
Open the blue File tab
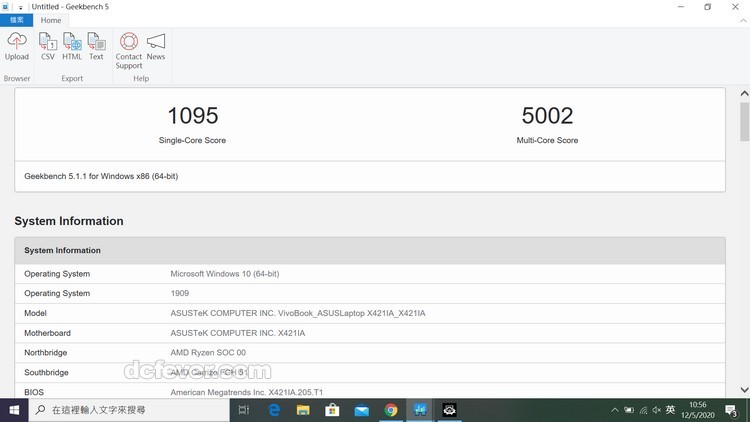coord(16,20)
